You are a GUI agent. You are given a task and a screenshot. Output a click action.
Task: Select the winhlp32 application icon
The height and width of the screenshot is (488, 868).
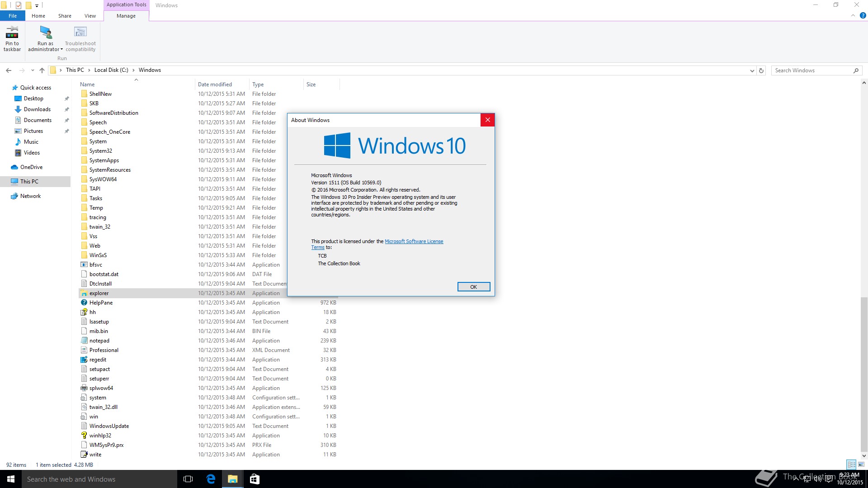click(x=84, y=436)
